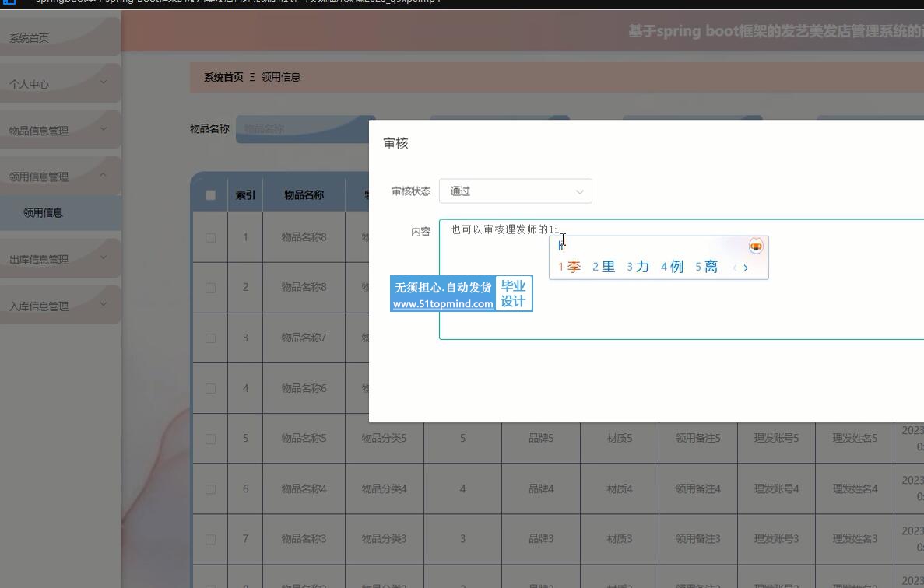Expand the 出库信息管理 sidebar menu
Screen dimensions: 924x588
point(60,259)
